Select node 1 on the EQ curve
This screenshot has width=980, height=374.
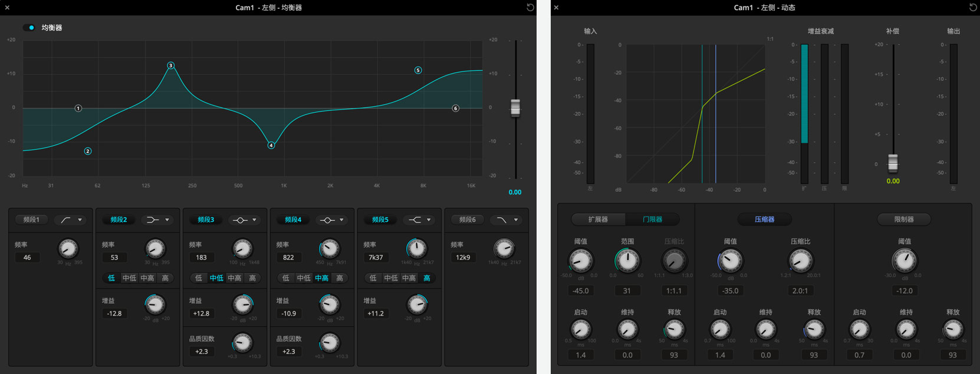(x=78, y=109)
